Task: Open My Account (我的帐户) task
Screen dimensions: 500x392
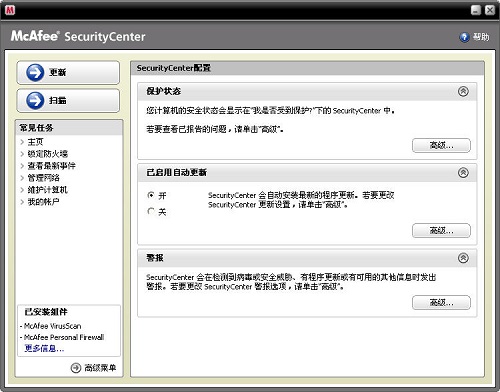Action: 43,202
